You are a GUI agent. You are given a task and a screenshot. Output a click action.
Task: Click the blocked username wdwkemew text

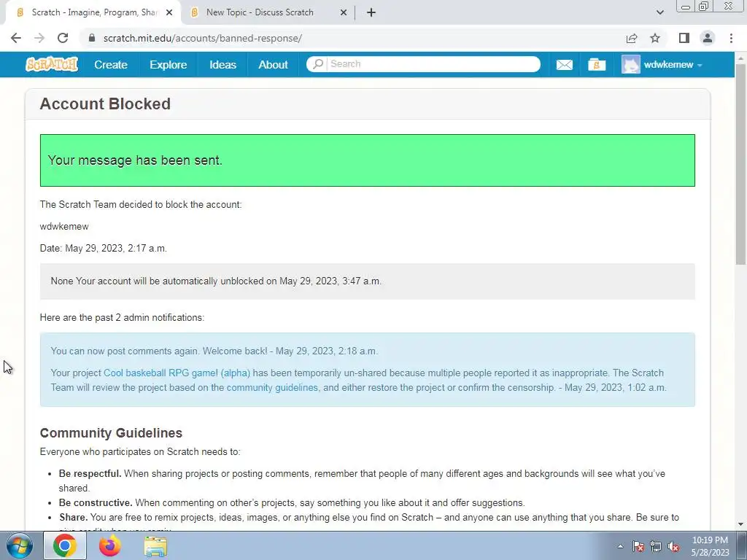[64, 227]
